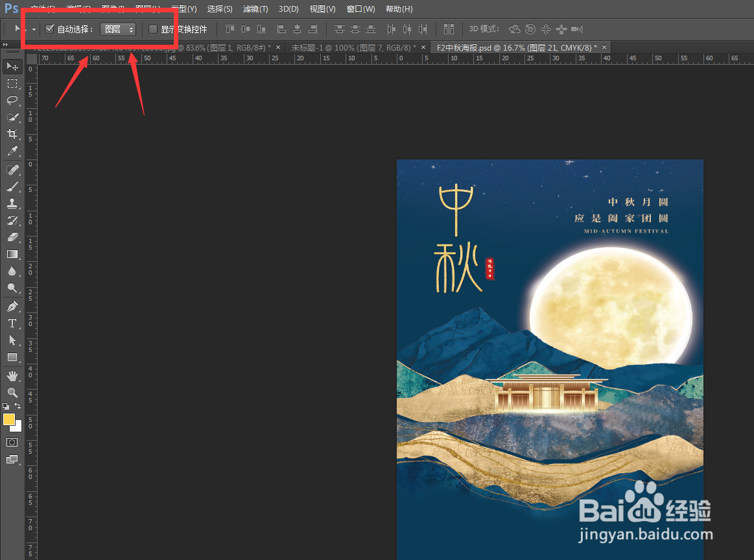Distribute right edges
The height and width of the screenshot is (560, 754).
[x=423, y=29]
